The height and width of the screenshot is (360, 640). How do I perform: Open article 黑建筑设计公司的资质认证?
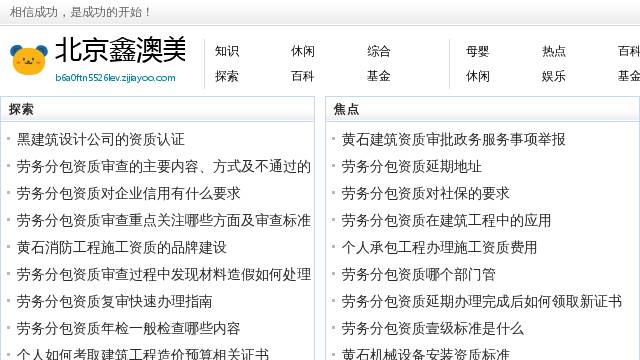click(x=101, y=140)
